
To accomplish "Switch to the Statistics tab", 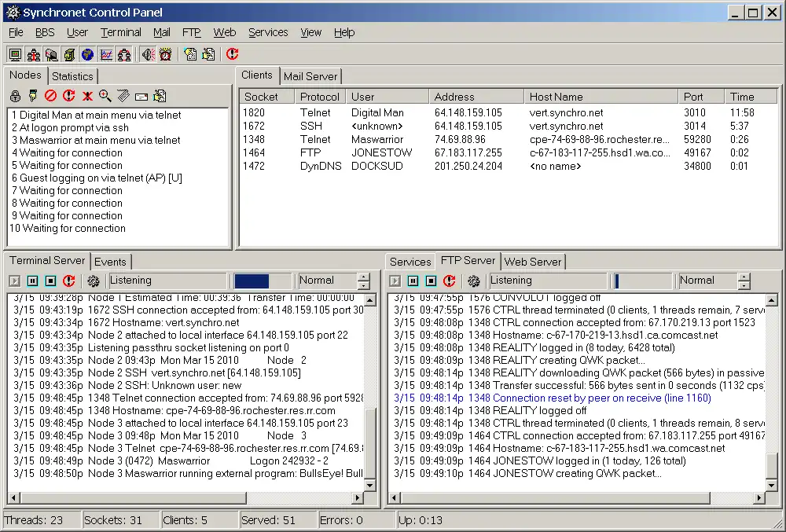I will tap(72, 76).
